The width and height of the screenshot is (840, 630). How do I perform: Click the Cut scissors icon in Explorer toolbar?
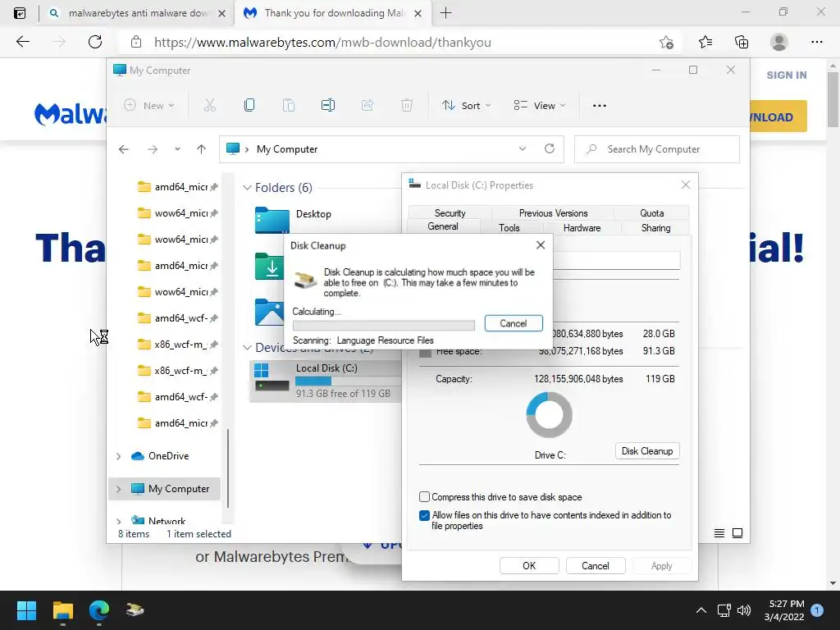(209, 105)
